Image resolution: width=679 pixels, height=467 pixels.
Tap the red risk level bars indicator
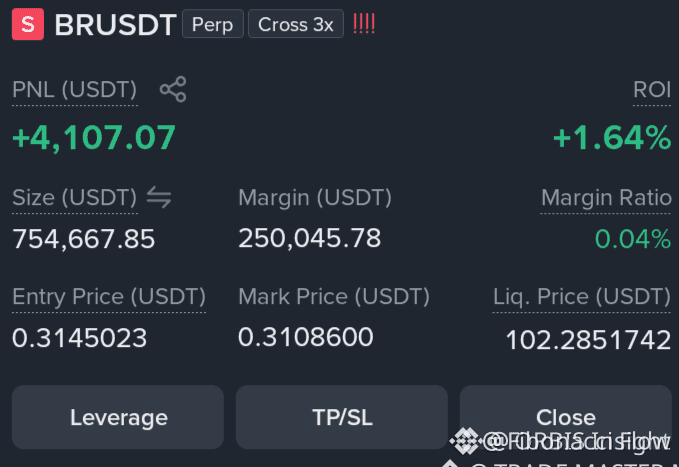click(364, 24)
